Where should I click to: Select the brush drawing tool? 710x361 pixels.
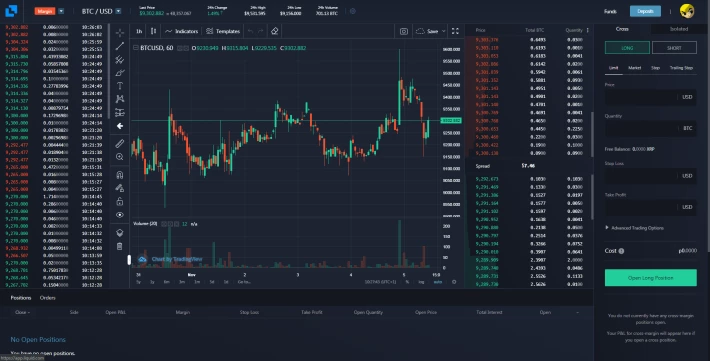click(120, 72)
